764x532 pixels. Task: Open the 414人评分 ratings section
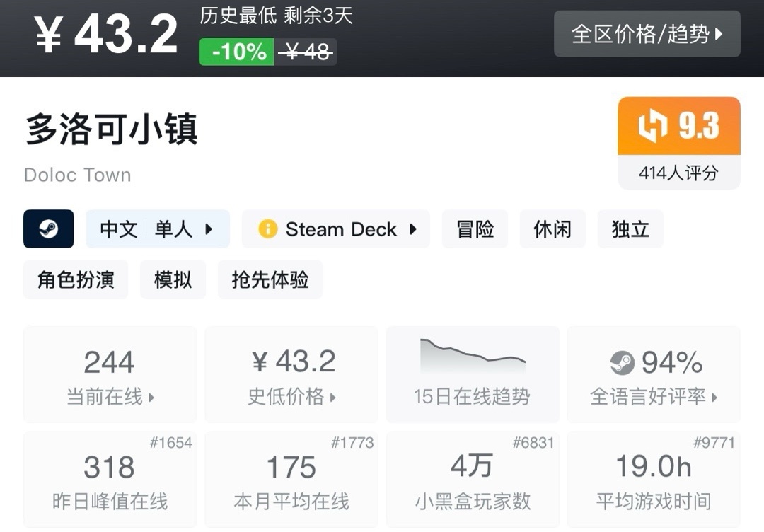point(679,173)
